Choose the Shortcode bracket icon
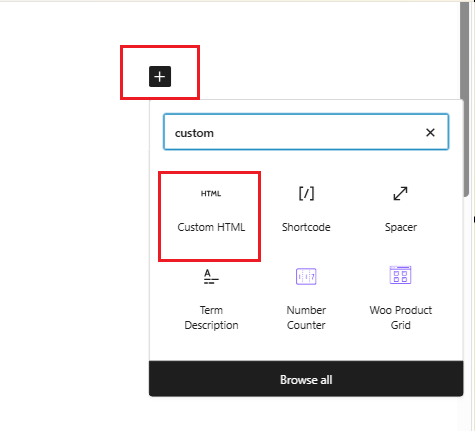Screen dimensions: 475x431 coord(306,193)
